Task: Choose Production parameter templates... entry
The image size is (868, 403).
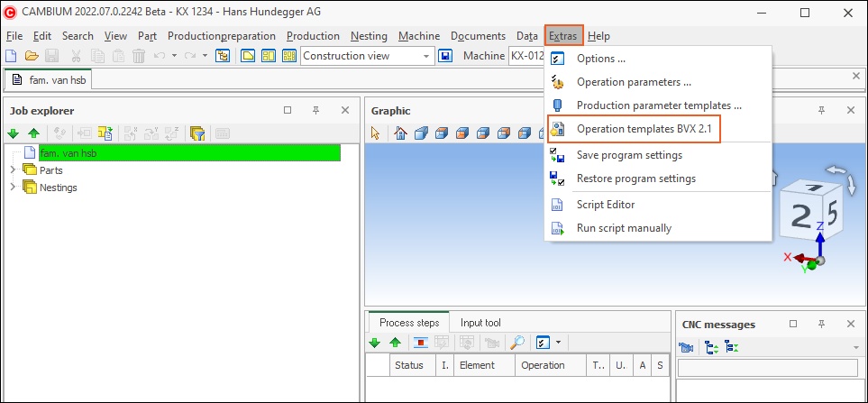Action: [x=658, y=105]
